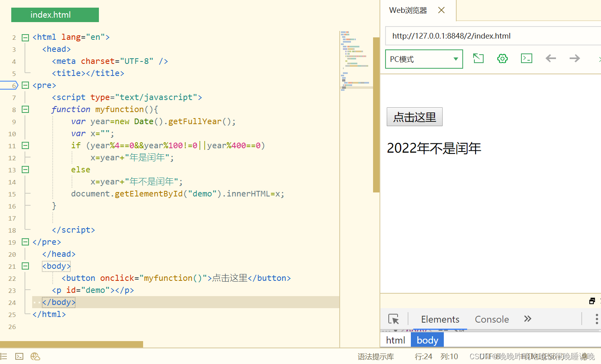This screenshot has height=364, width=601.
Task: Click the devtools restore window icon
Action: pyautogui.click(x=592, y=301)
